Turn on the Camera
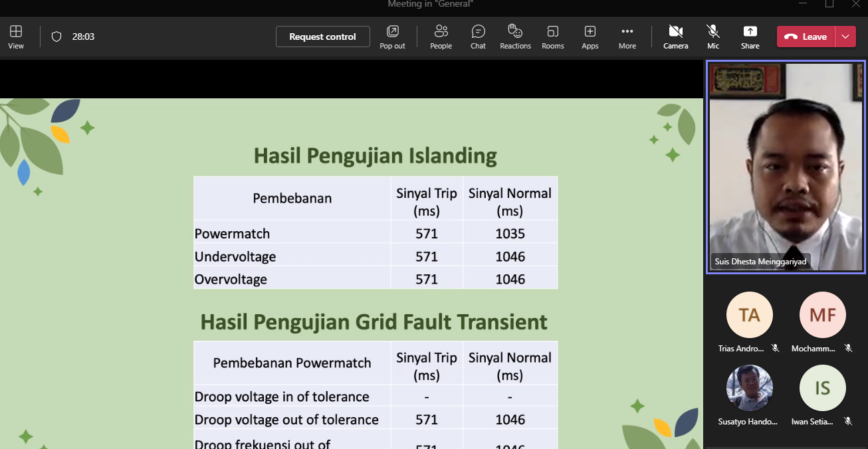868x449 pixels. [x=675, y=37]
